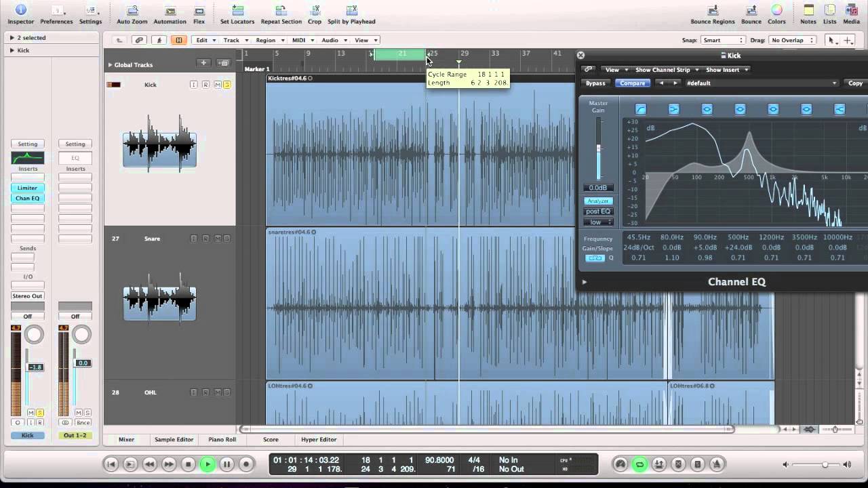
Task: Select the low cut filter band icon
Action: [640, 109]
